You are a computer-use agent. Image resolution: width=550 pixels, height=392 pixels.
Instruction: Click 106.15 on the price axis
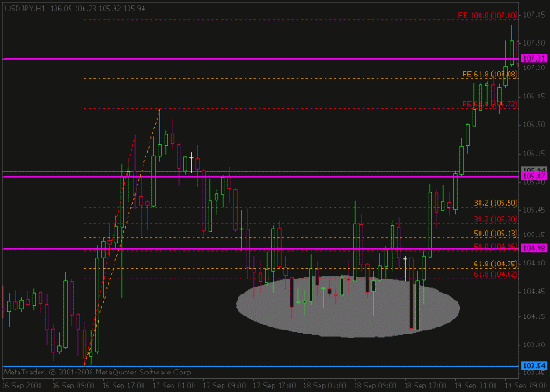(534, 153)
